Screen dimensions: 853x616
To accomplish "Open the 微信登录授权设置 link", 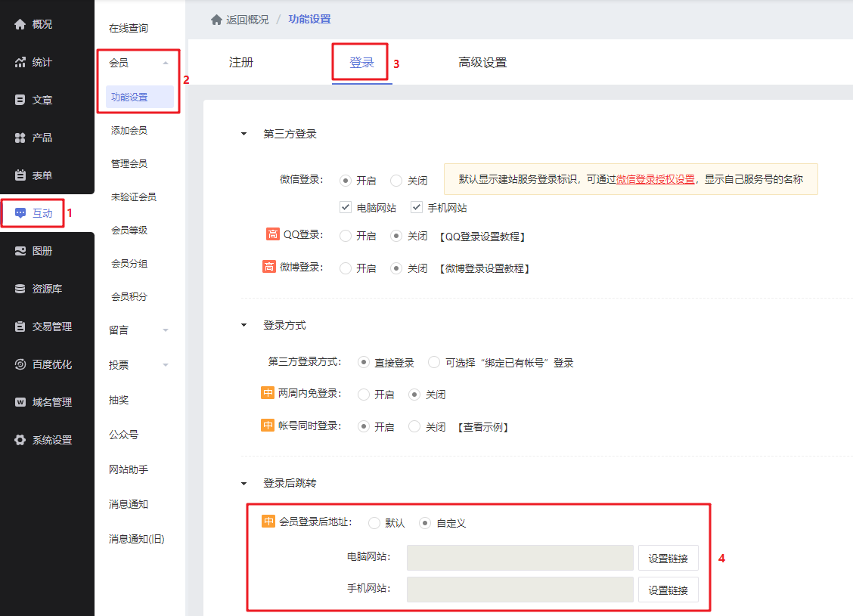I will tap(655, 179).
